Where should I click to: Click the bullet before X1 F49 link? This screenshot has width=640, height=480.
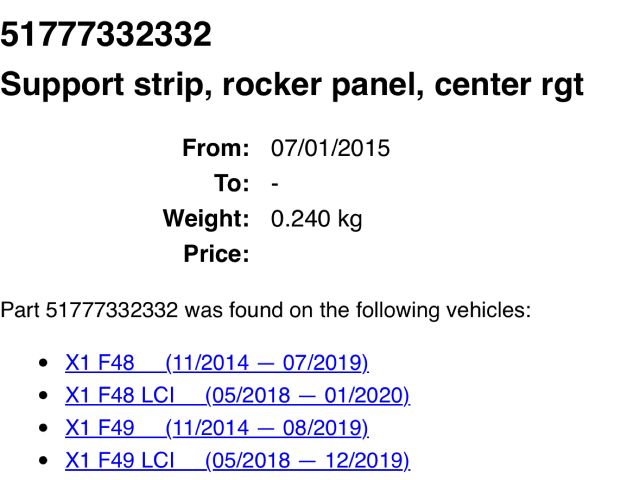point(41,429)
